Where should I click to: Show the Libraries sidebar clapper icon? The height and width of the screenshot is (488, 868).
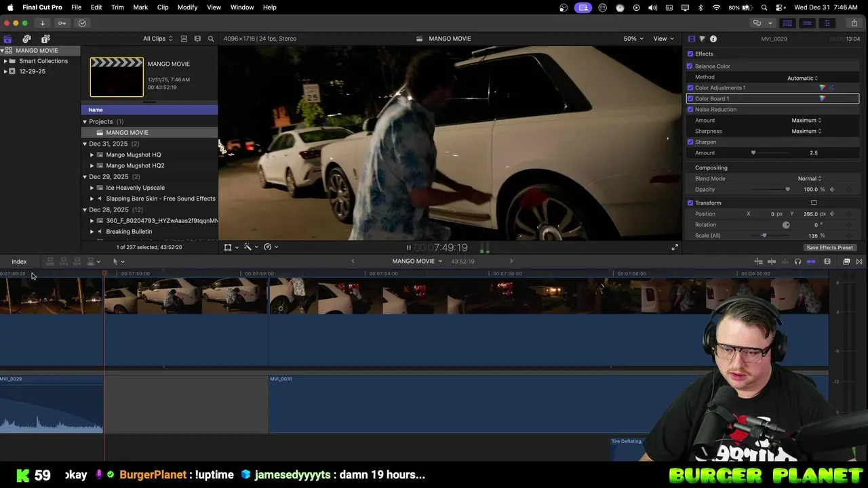(x=7, y=39)
